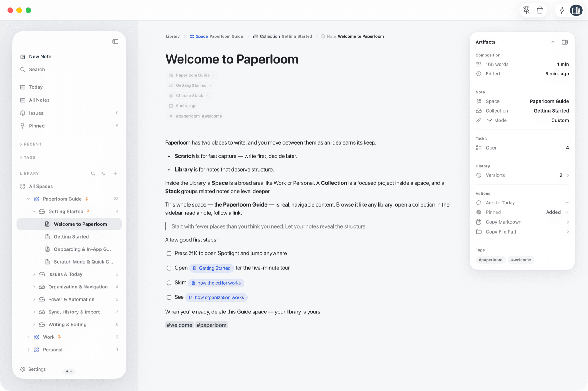The height and width of the screenshot is (391, 588).
Task: Collapse the Paperloom Guide space
Action: point(29,199)
